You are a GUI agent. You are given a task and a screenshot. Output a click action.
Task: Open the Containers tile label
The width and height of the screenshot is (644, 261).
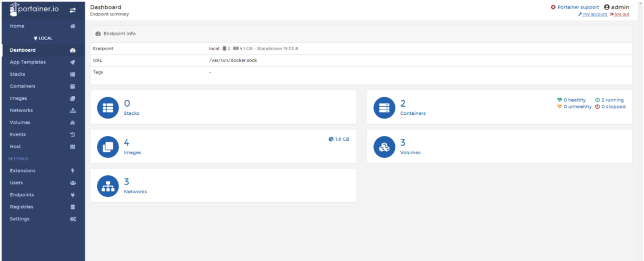click(413, 114)
